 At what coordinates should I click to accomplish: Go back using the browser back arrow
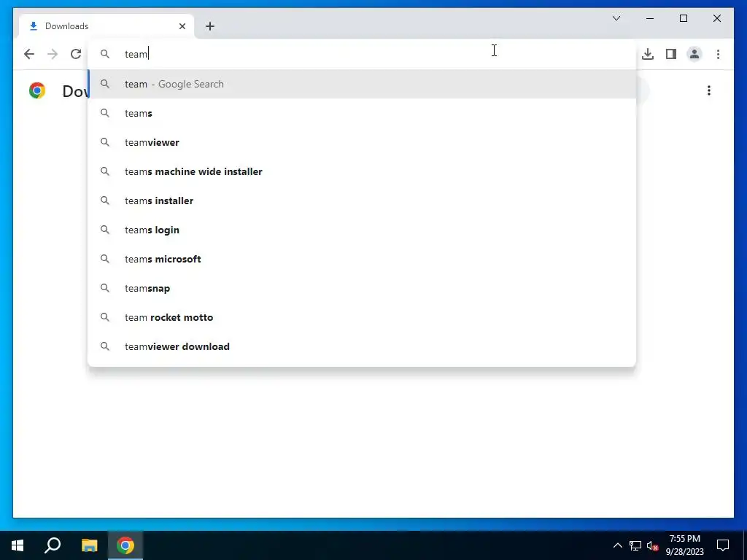tap(29, 54)
